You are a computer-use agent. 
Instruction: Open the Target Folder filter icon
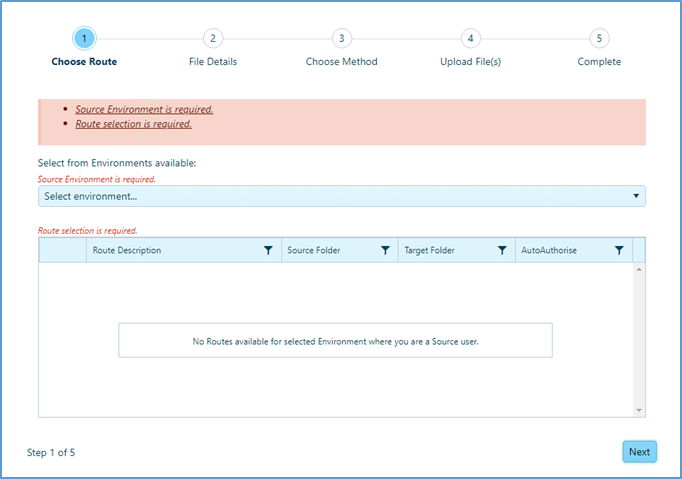tap(502, 251)
